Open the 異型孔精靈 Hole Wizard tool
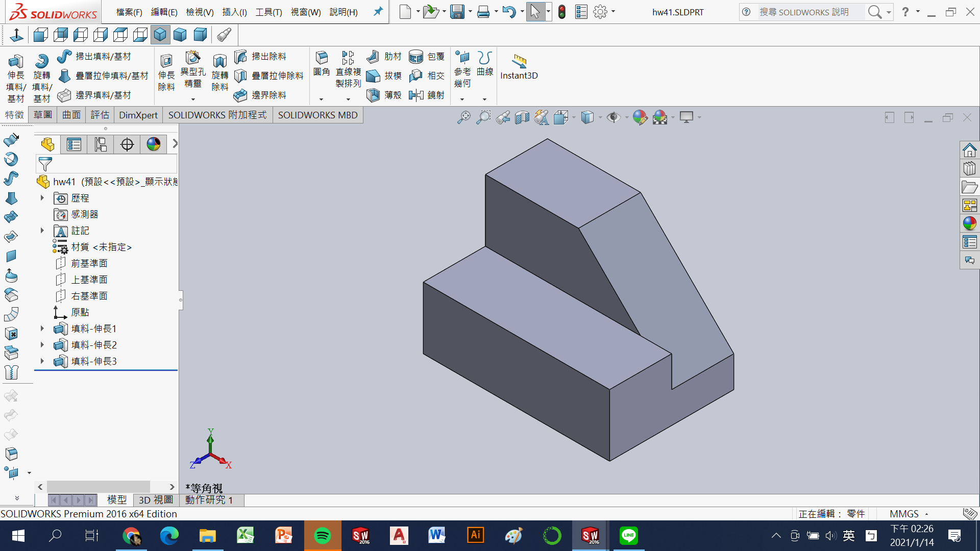The height and width of the screenshot is (551, 980). point(193,58)
